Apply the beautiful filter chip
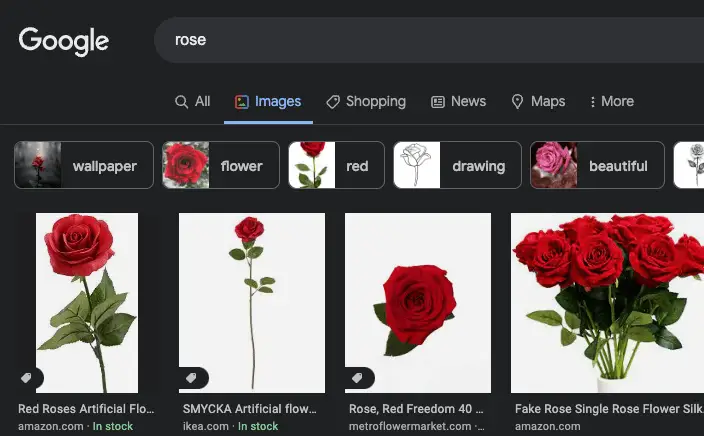 click(597, 165)
